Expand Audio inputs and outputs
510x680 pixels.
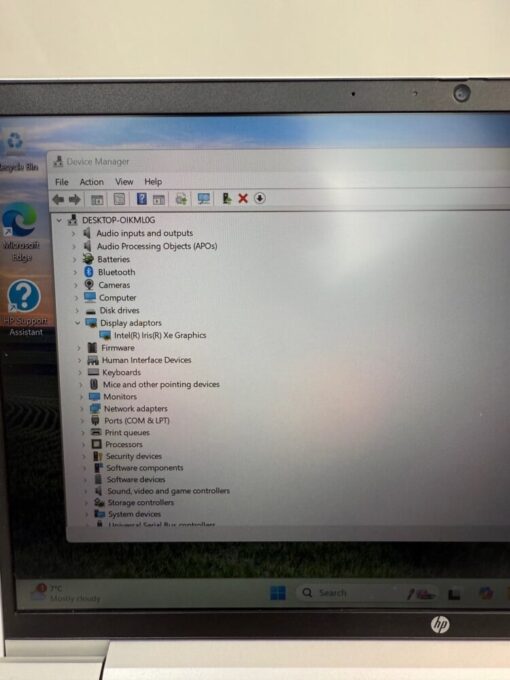click(x=73, y=233)
